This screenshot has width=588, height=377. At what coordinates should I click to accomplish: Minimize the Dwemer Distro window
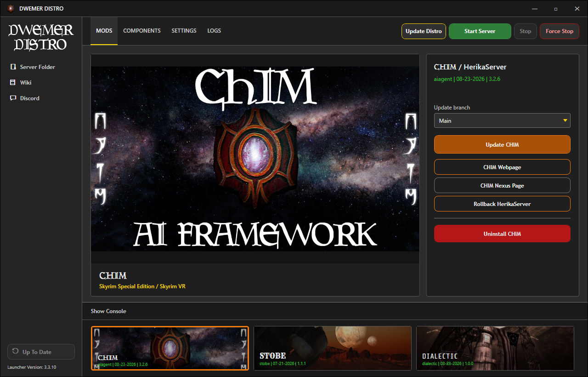(x=534, y=8)
